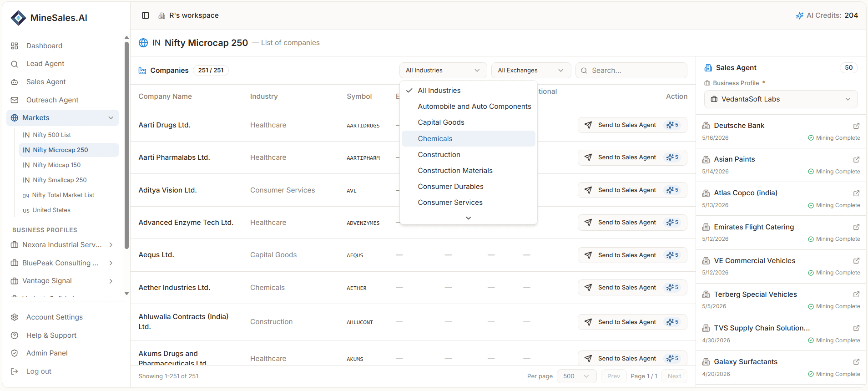Click the Outreach Agent mail icon
Viewport: 868px width, 391px height.
15,100
